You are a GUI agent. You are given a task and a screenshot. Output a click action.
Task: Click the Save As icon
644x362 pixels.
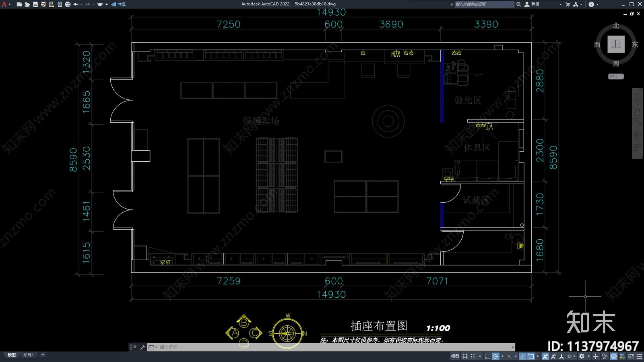pyautogui.click(x=43, y=4)
